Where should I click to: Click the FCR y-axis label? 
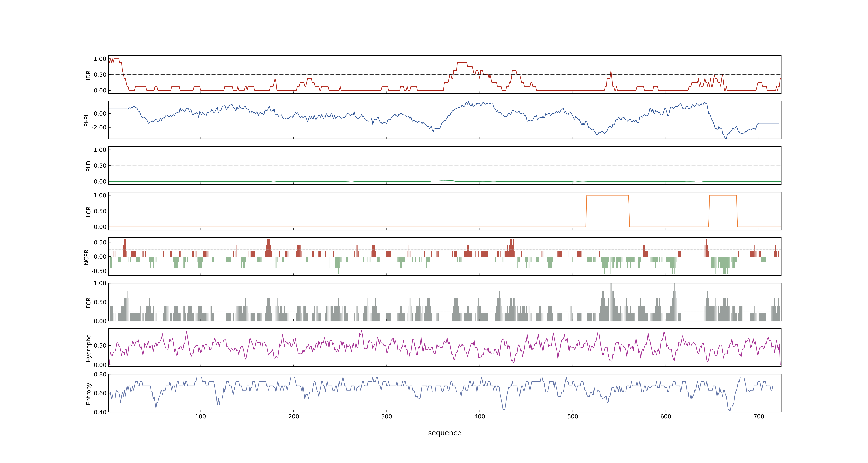point(88,302)
